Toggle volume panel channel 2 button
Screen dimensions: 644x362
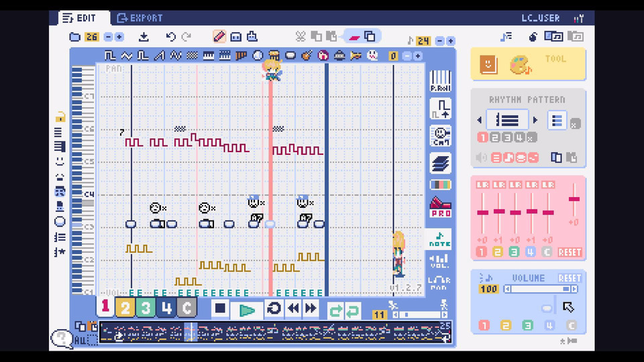[x=506, y=326]
